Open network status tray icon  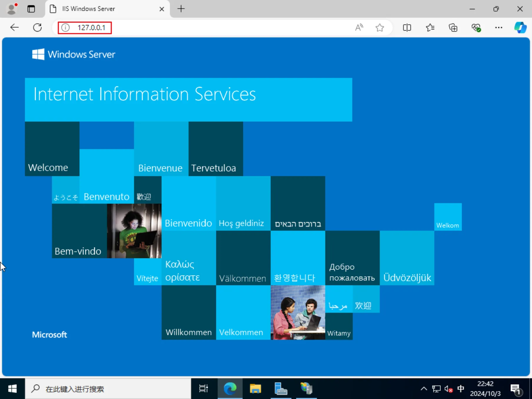pyautogui.click(x=436, y=389)
